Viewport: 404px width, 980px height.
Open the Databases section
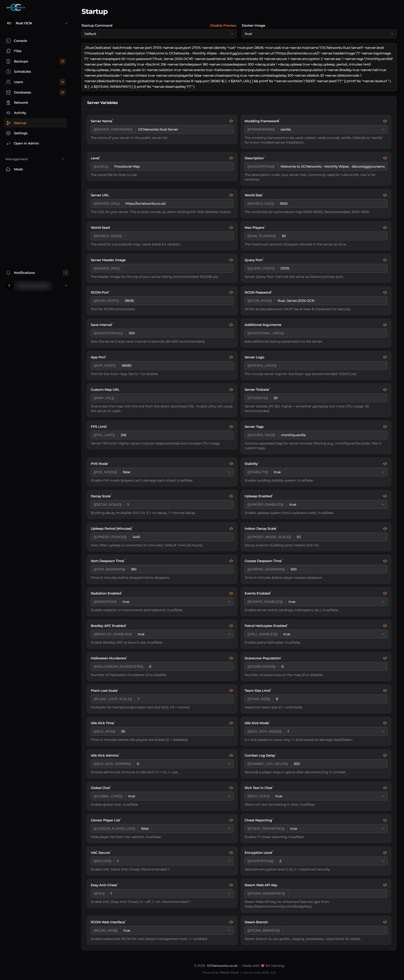[x=22, y=92]
